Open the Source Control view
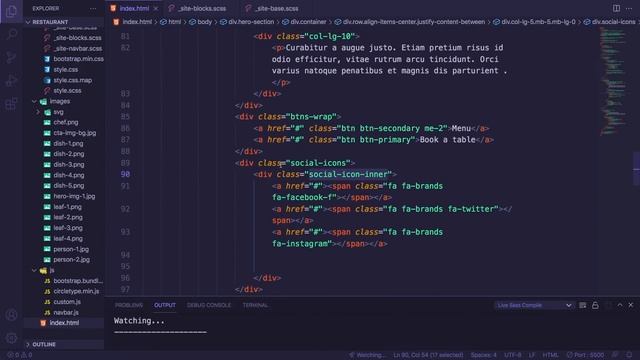 11,57
